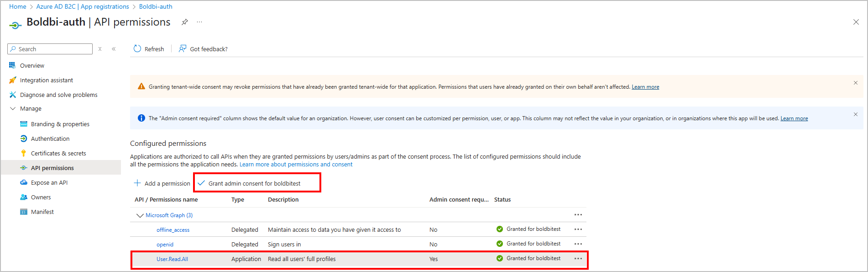
Task: Go to Home breadcrumb
Action: pyautogui.click(x=18, y=6)
